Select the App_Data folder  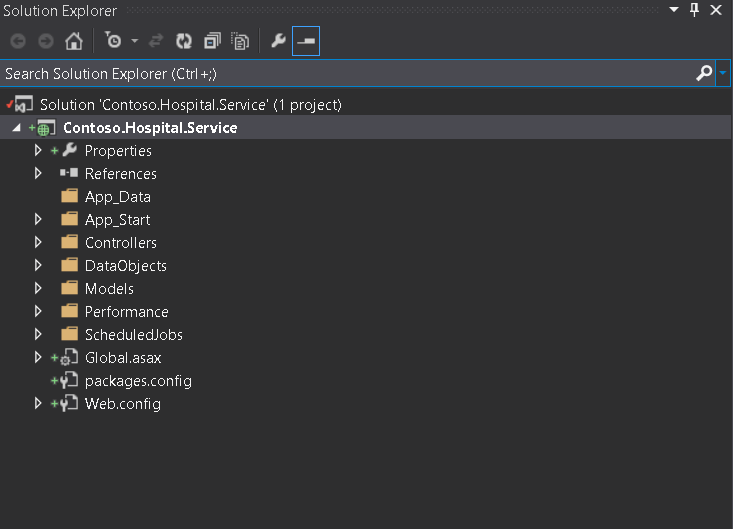118,197
